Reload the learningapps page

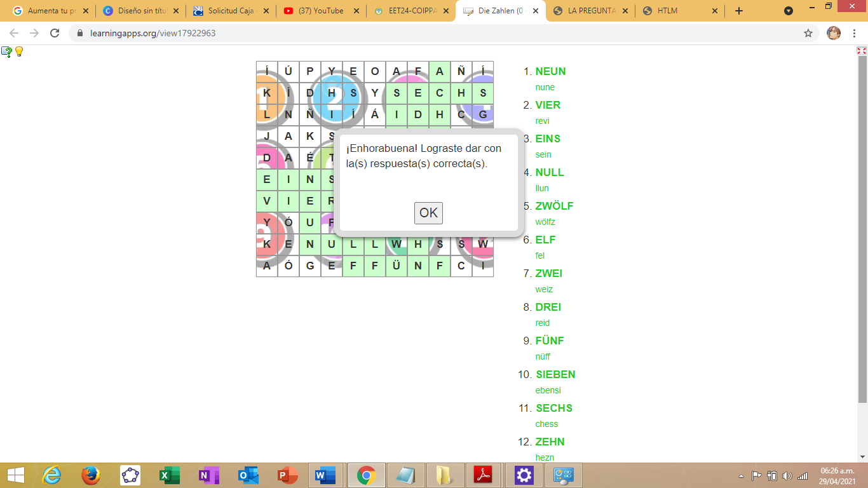pos(55,33)
